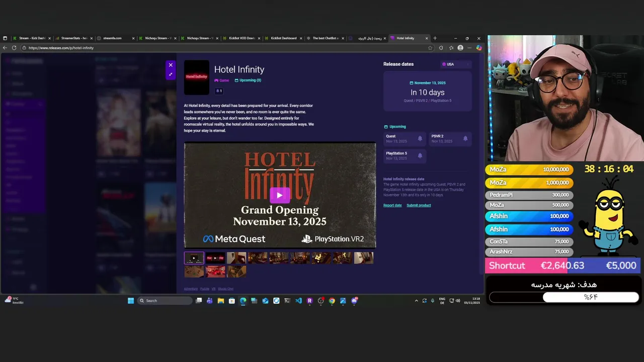Viewport: 644px width, 362px height.
Task: Open the Windows Start menu
Action: point(131,301)
